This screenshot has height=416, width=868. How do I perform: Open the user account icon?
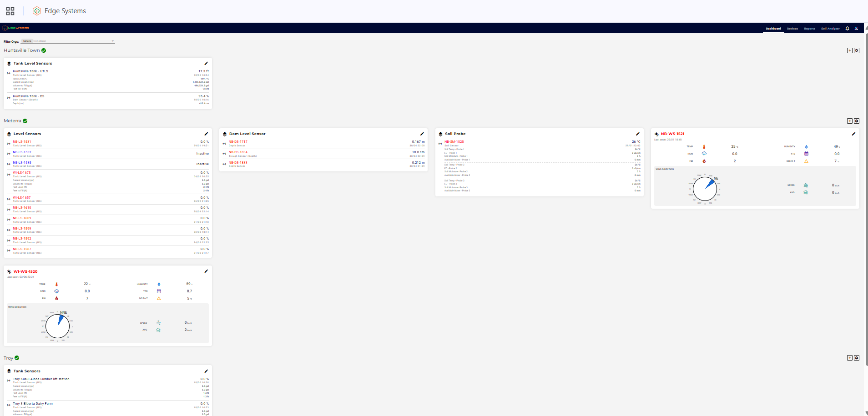point(856,28)
